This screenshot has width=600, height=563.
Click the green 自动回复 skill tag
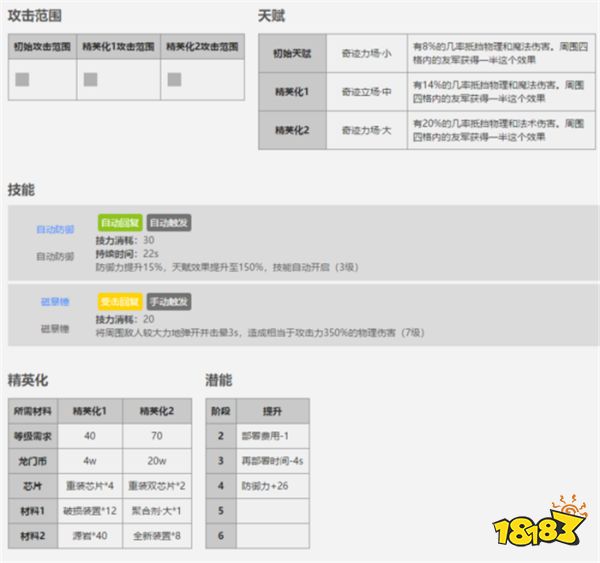pyautogui.click(x=120, y=223)
